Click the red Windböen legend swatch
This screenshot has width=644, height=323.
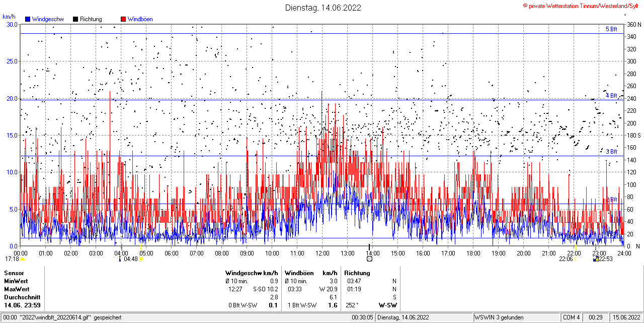click(x=123, y=19)
